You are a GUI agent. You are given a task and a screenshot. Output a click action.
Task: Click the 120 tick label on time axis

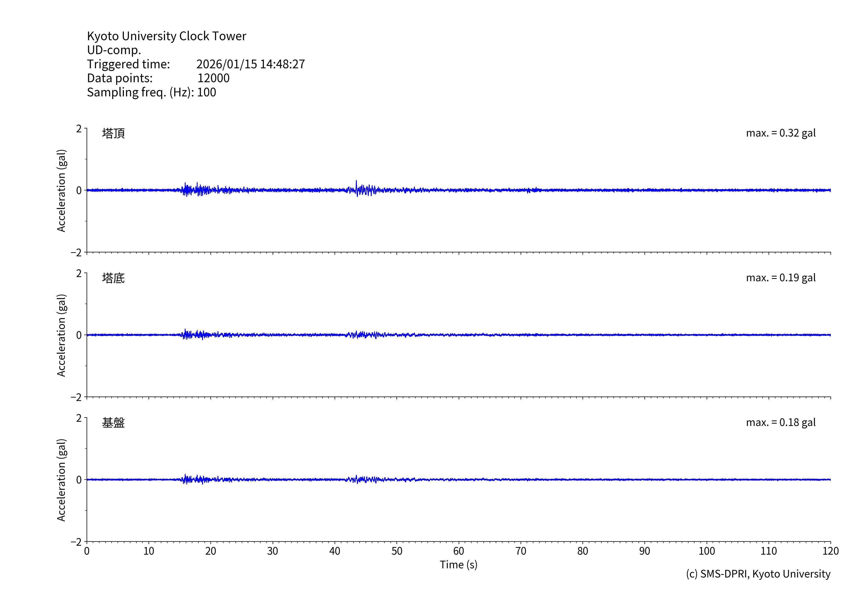click(830, 551)
